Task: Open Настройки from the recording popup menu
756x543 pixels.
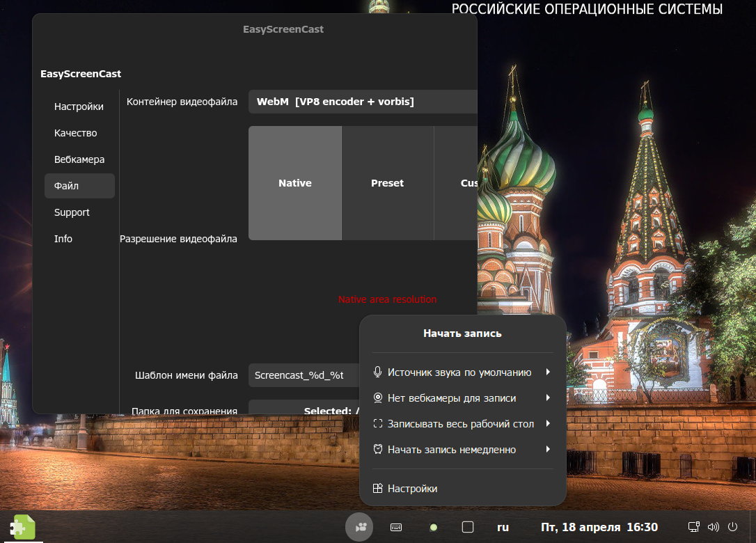Action: click(x=412, y=489)
